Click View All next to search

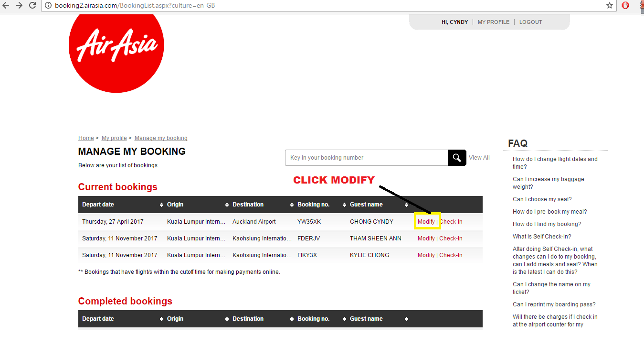[x=479, y=158]
